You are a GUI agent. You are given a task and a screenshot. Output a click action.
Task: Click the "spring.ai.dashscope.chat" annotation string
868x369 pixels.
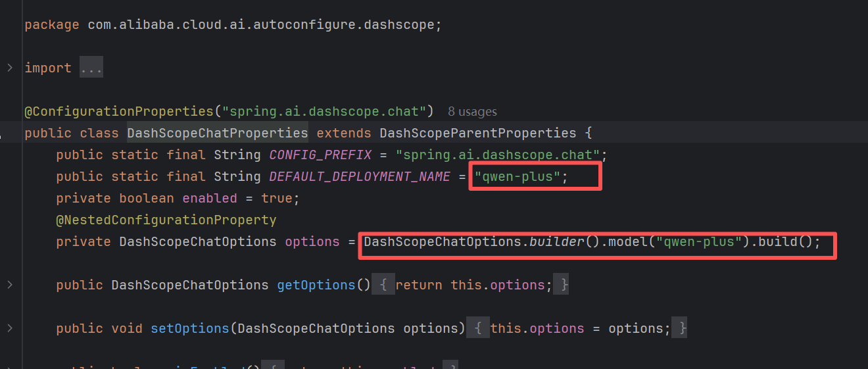tap(324, 111)
